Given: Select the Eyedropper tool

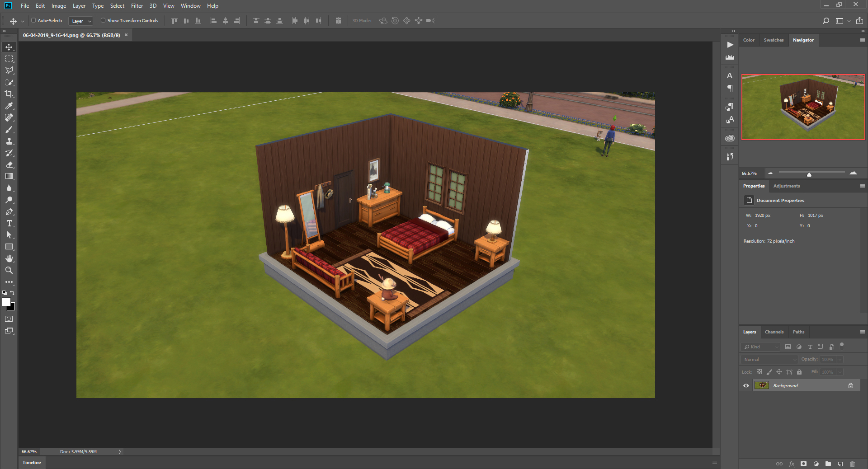Looking at the screenshot, I should pos(9,106).
